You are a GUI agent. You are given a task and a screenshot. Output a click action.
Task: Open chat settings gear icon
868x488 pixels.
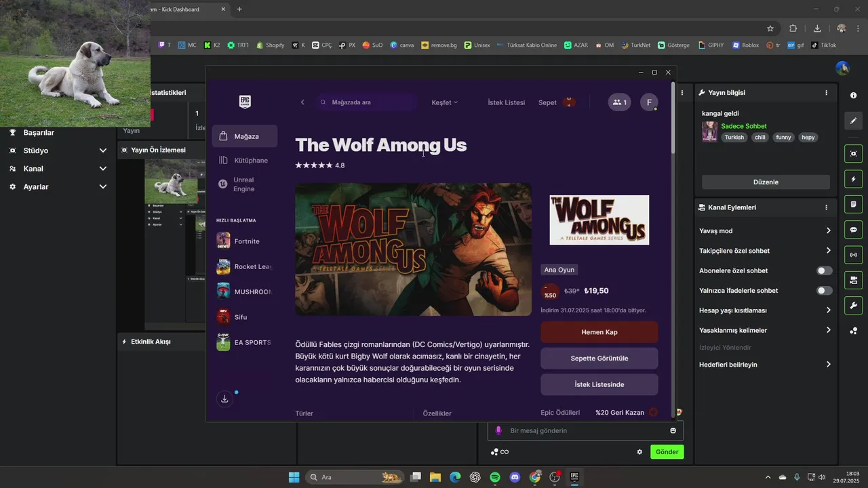click(x=639, y=451)
